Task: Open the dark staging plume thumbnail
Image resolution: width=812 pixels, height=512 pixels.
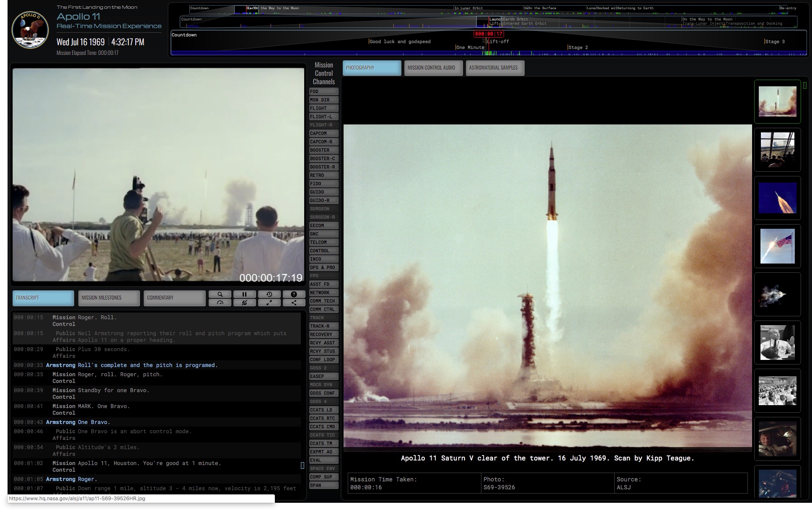Action: tap(778, 294)
